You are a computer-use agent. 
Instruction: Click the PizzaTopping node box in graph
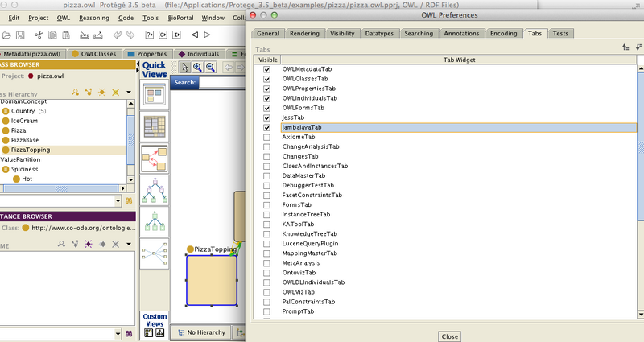tap(212, 280)
